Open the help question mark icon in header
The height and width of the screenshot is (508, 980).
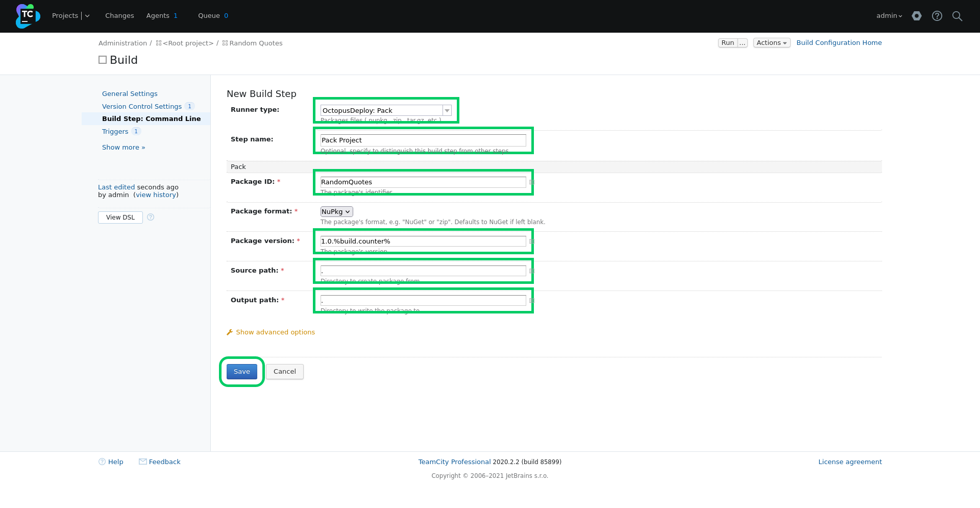click(x=937, y=16)
